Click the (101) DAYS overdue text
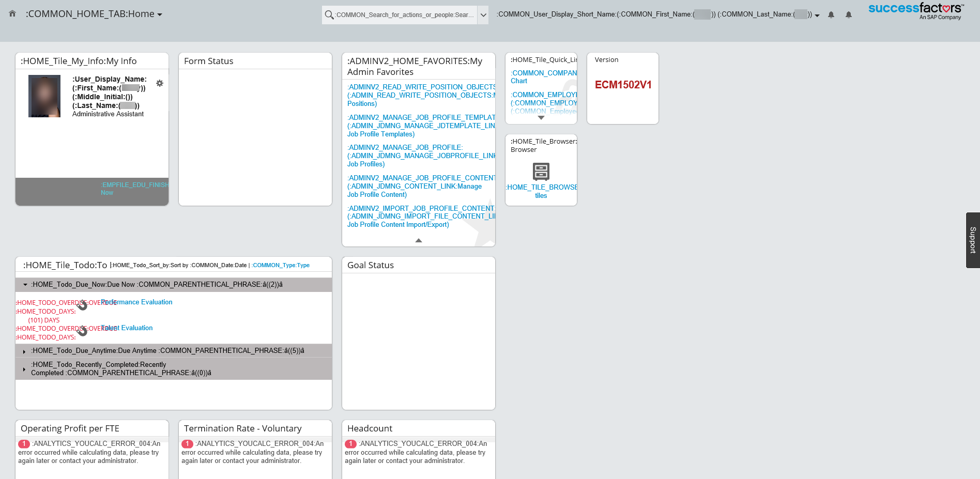Viewport: 980px width, 479px height. pos(44,320)
